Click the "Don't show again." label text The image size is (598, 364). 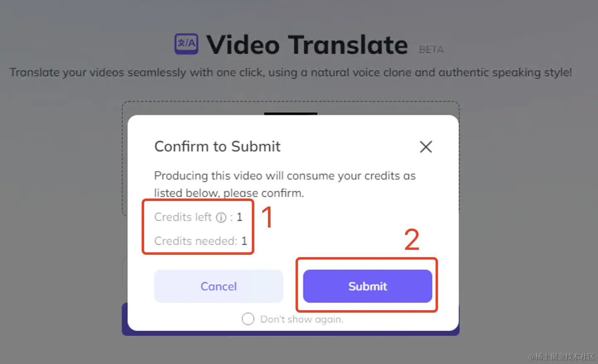302,319
